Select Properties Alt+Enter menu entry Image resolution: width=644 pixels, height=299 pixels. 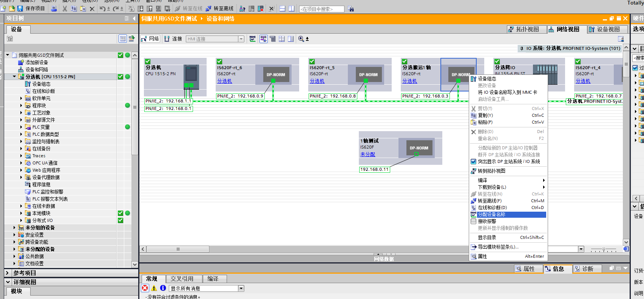point(508,256)
